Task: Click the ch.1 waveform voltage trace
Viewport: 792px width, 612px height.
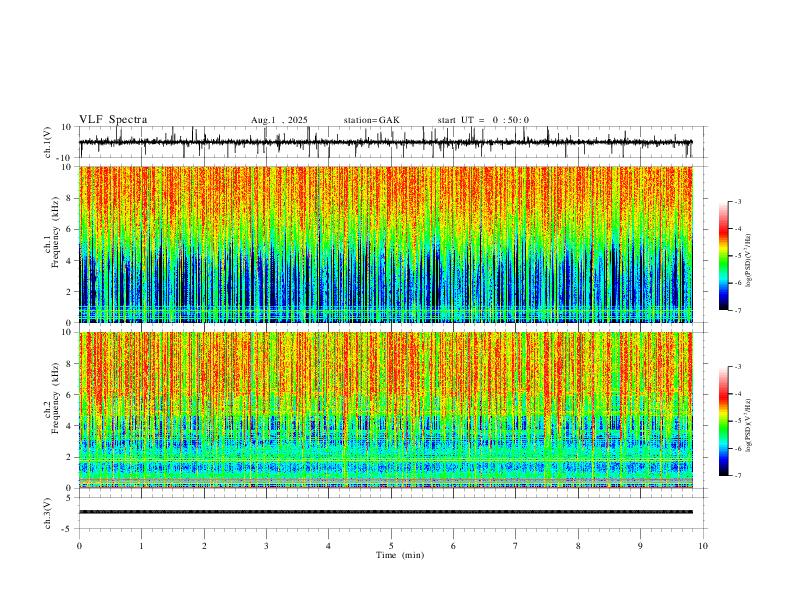Action: [x=385, y=142]
